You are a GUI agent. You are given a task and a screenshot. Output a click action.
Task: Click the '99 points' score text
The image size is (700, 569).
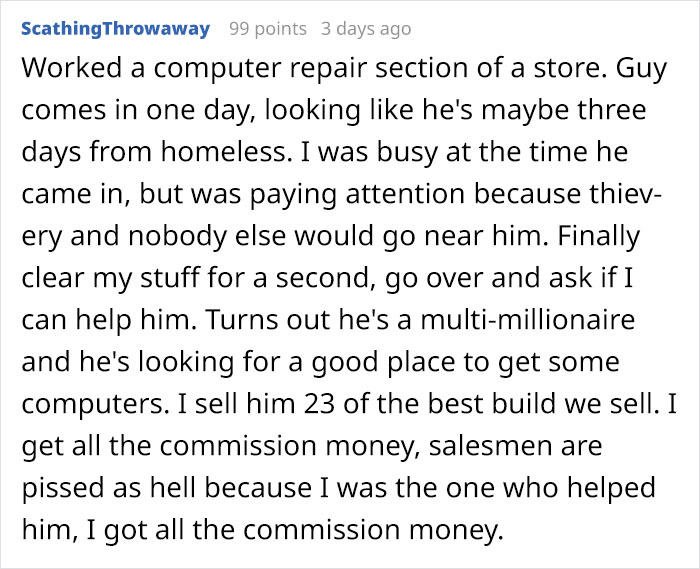pos(265,29)
